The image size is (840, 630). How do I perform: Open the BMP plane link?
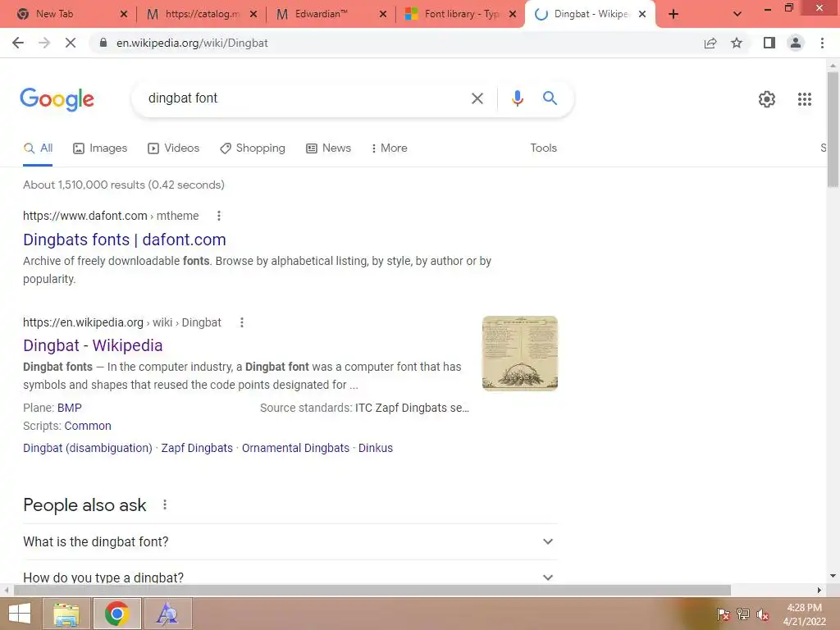70,408
